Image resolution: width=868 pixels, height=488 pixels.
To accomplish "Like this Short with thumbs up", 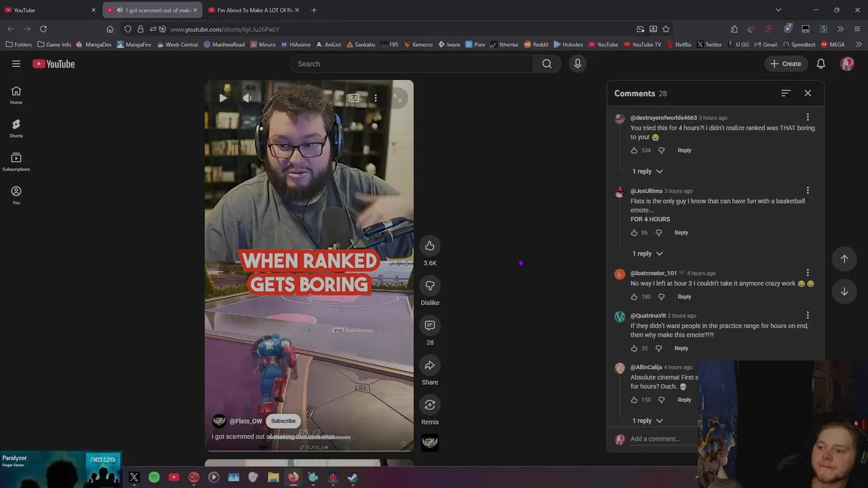I will (x=430, y=245).
